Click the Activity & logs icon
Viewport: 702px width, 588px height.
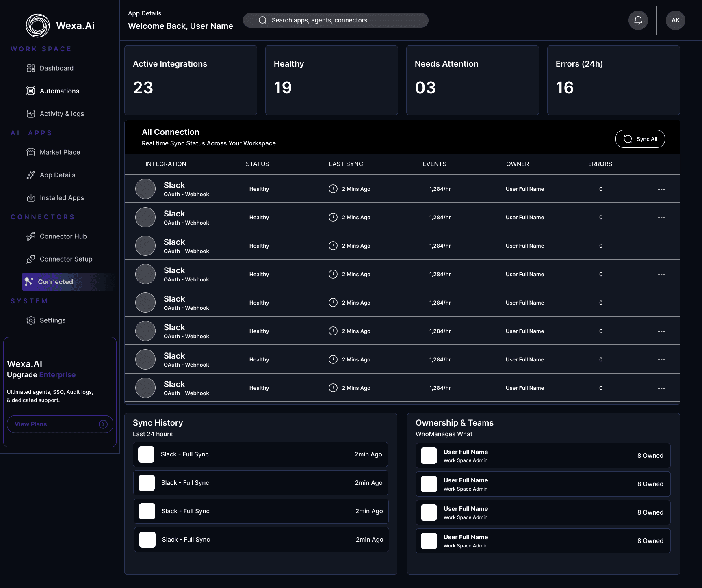pos(31,114)
